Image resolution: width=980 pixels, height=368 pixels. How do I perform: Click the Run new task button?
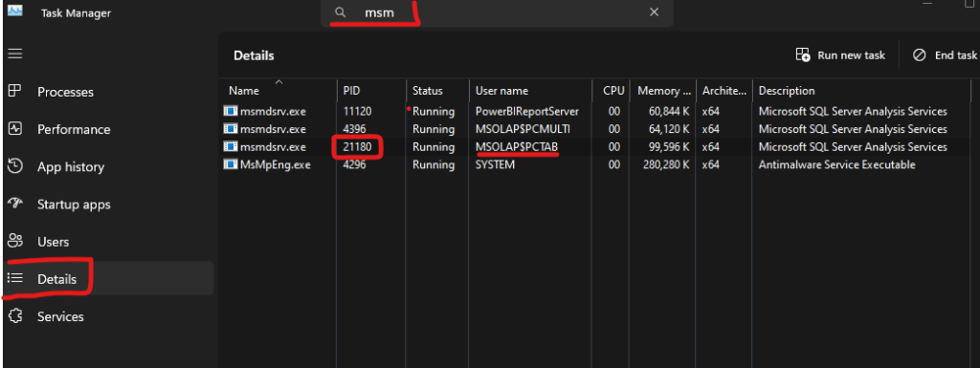click(840, 54)
